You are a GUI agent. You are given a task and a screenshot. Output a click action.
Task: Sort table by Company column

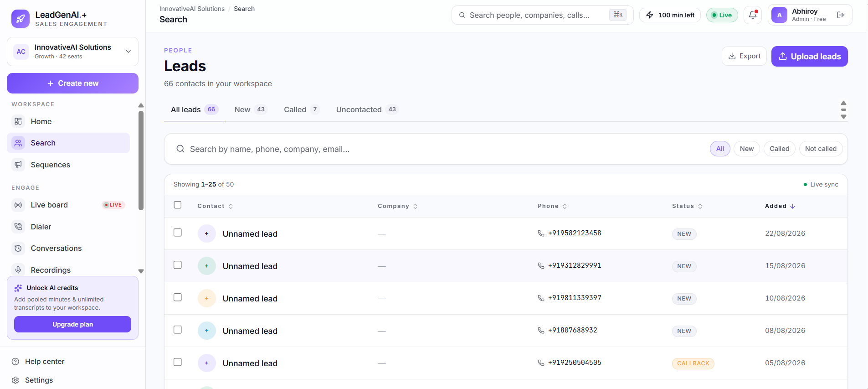(397, 206)
